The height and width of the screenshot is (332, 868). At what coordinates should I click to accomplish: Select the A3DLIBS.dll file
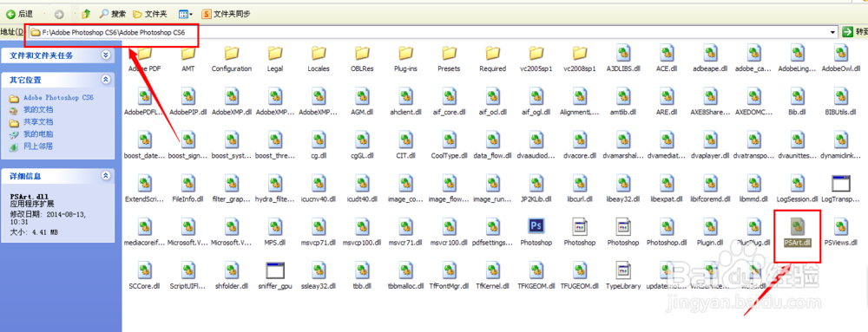623,59
